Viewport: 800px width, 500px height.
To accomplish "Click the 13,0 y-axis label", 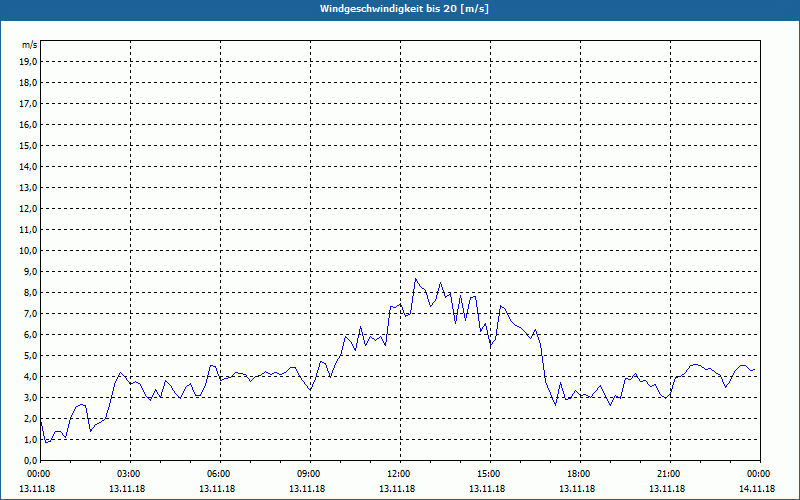I will (28, 187).
